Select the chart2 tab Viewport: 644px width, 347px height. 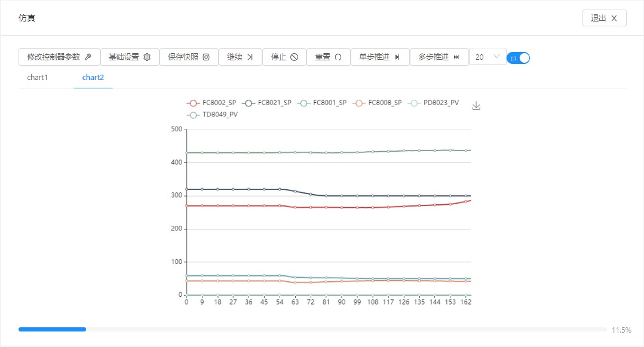pyautogui.click(x=93, y=78)
